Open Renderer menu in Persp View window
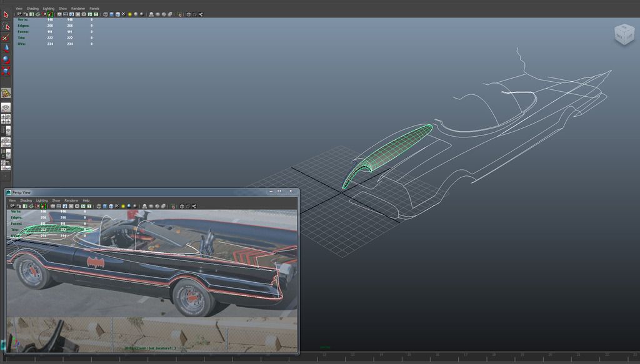 pyautogui.click(x=71, y=200)
